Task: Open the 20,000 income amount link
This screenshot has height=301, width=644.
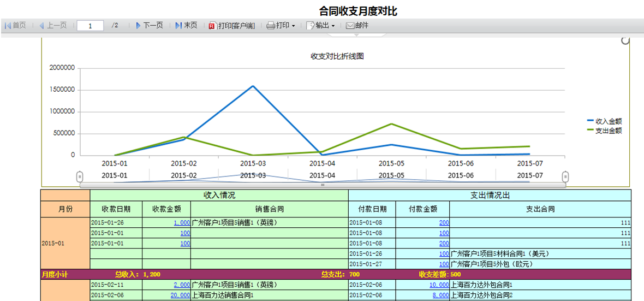Action: (180, 295)
